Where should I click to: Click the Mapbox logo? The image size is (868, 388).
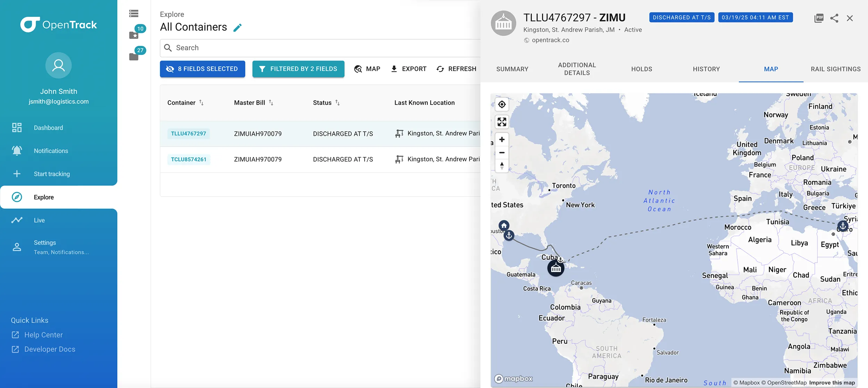click(514, 378)
